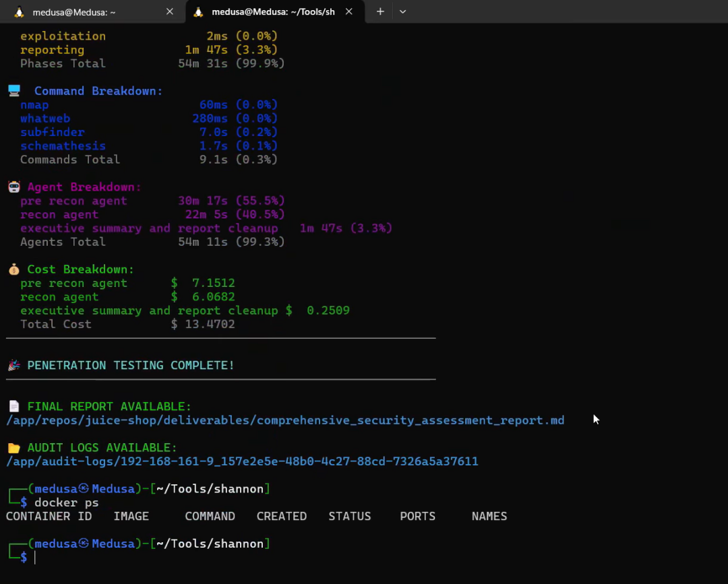Click the '9.1s (0.3%)' commands total value
Image resolution: width=728 pixels, height=584 pixels.
pyautogui.click(x=238, y=160)
